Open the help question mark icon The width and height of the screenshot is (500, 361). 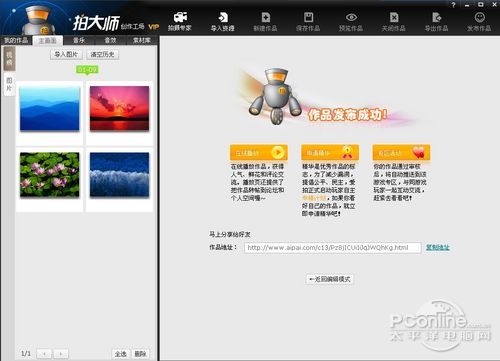tap(453, 5)
